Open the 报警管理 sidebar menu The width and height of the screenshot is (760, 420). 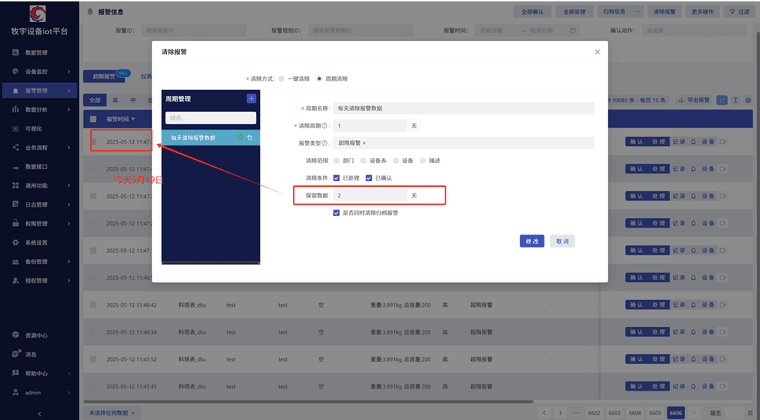click(39, 91)
